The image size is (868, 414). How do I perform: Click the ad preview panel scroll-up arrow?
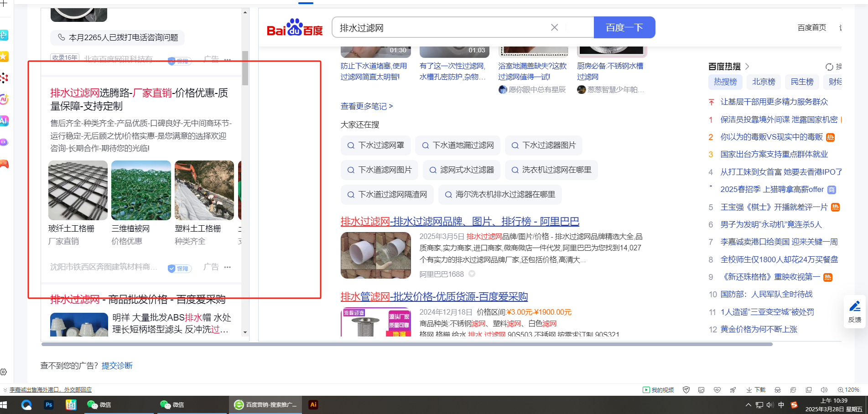(245, 12)
